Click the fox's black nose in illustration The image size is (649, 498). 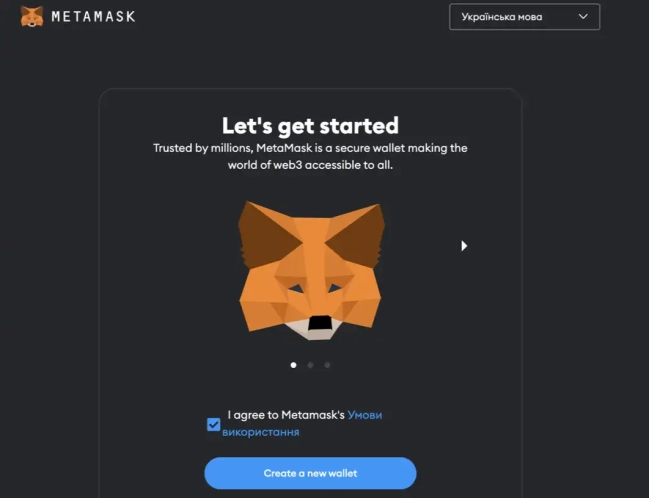320,323
